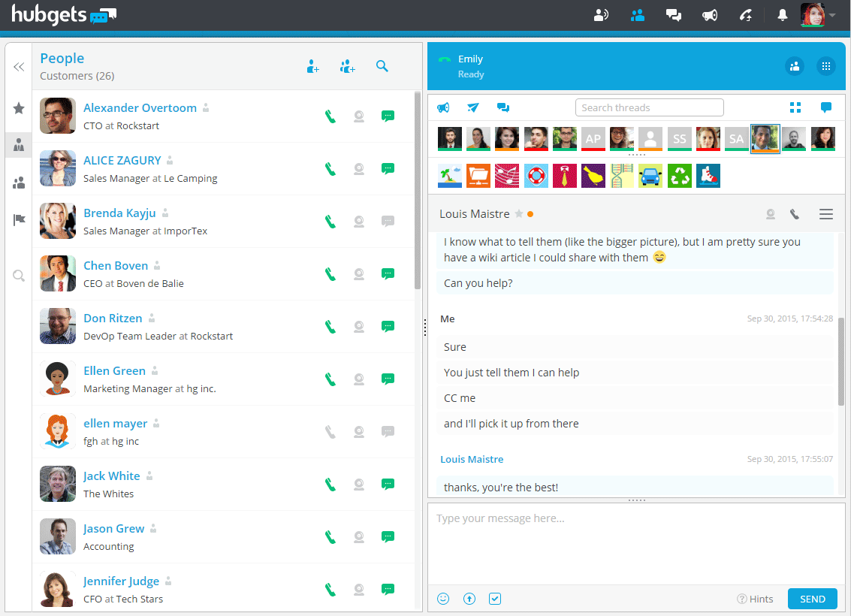Open chat with Chen Boven
Image resolution: width=851 pixels, height=616 pixels.
pyautogui.click(x=388, y=274)
